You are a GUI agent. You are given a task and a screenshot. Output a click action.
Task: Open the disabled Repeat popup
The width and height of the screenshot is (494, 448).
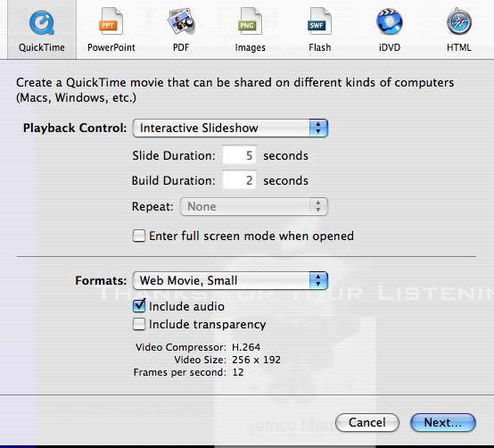[x=254, y=206]
